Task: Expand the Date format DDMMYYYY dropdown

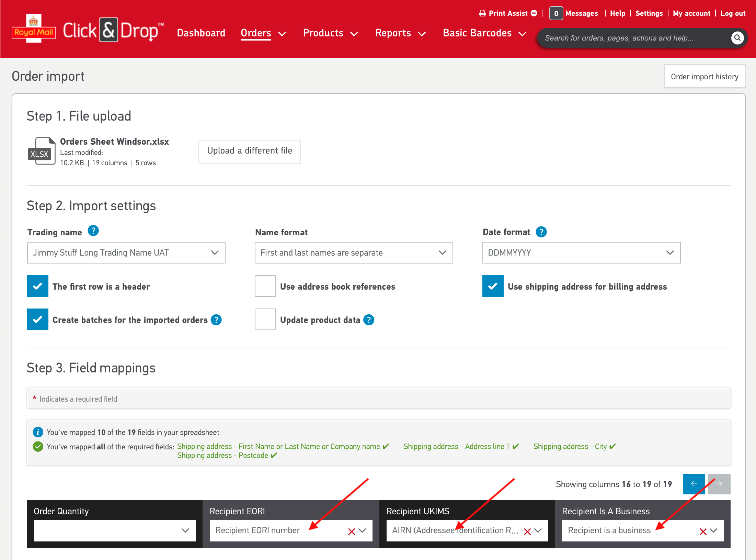Action: (x=581, y=253)
